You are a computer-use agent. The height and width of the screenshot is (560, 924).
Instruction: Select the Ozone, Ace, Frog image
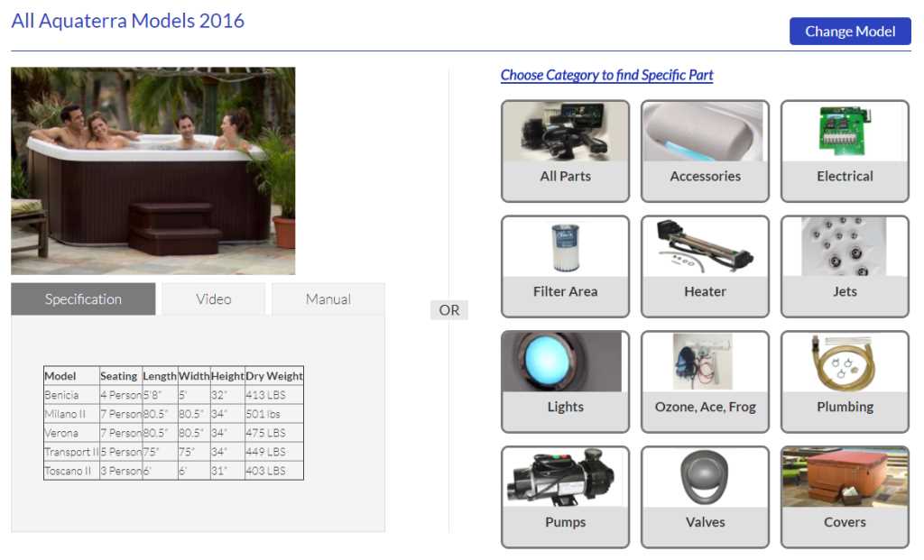pyautogui.click(x=705, y=363)
